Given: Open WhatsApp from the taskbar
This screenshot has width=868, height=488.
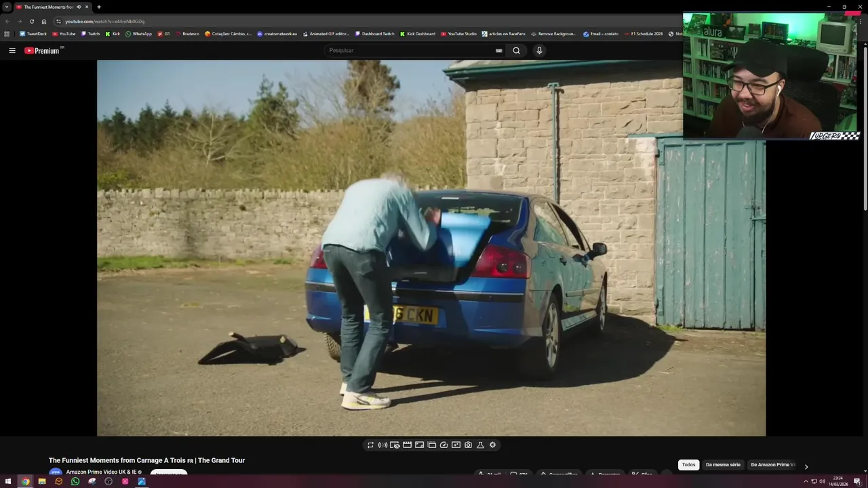Looking at the screenshot, I should point(75,481).
